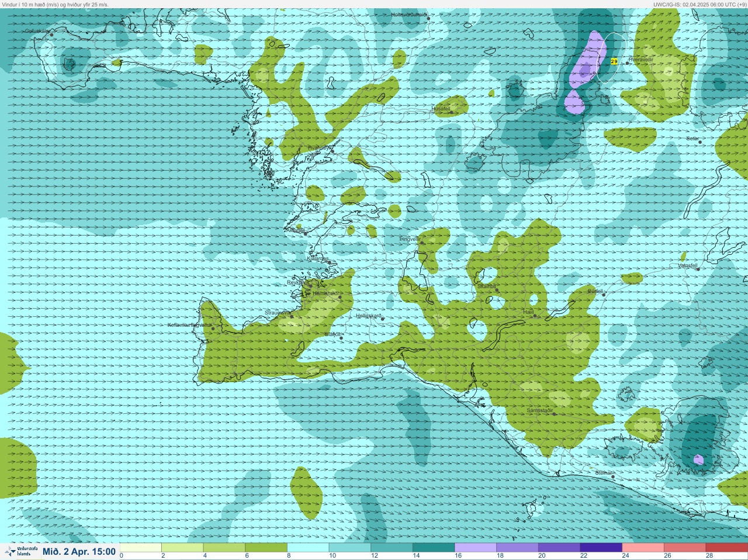Click the Holtavörðuheiði station label
This screenshot has height=560, width=748.
coord(409,14)
